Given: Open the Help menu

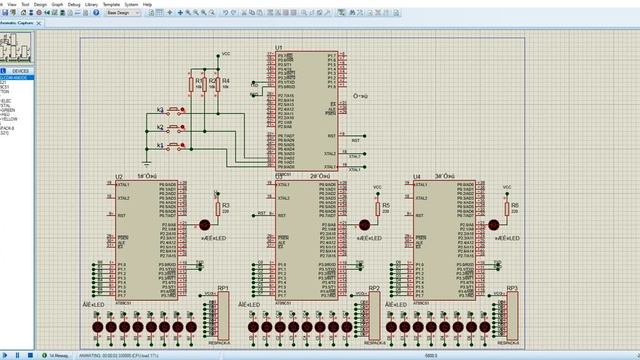Looking at the screenshot, I should (147, 4).
